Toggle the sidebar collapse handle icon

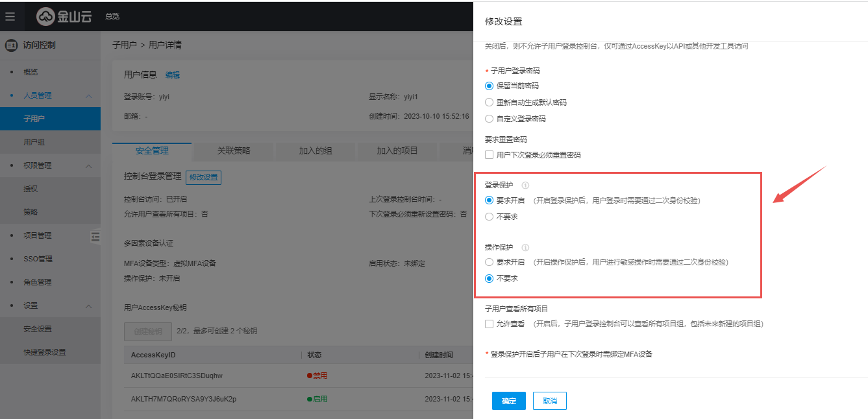pyautogui.click(x=95, y=237)
